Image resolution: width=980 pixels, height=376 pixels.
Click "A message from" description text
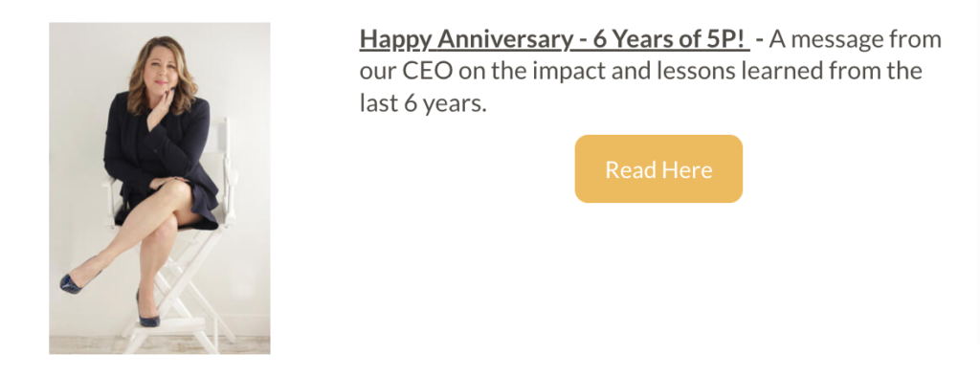tap(855, 39)
